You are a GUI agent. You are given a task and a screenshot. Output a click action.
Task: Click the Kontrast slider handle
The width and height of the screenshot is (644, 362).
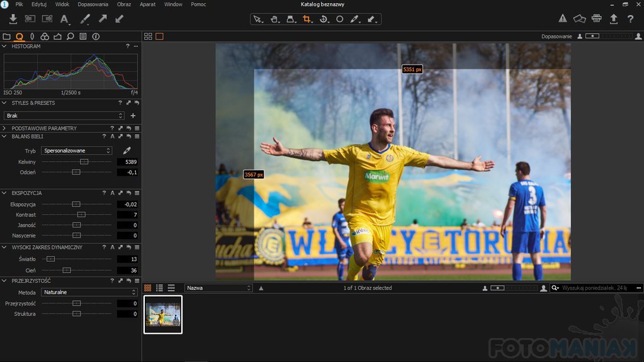(x=81, y=215)
